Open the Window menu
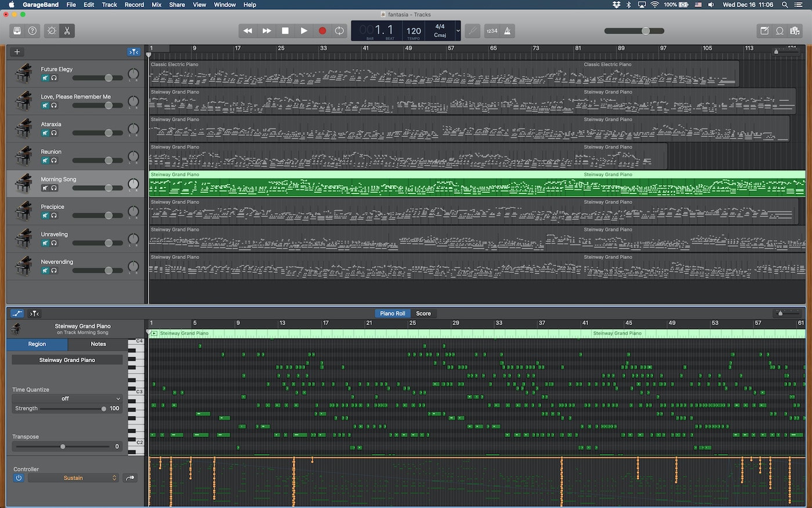 pos(224,5)
